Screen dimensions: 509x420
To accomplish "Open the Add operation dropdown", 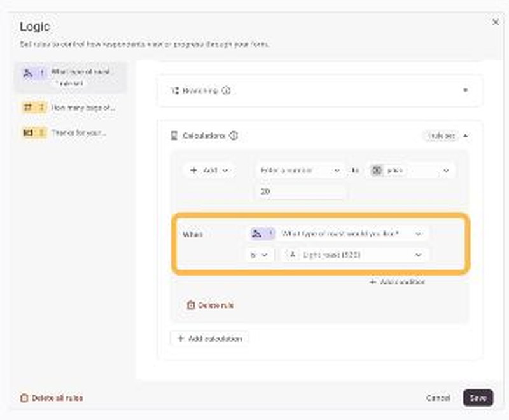I will [210, 171].
